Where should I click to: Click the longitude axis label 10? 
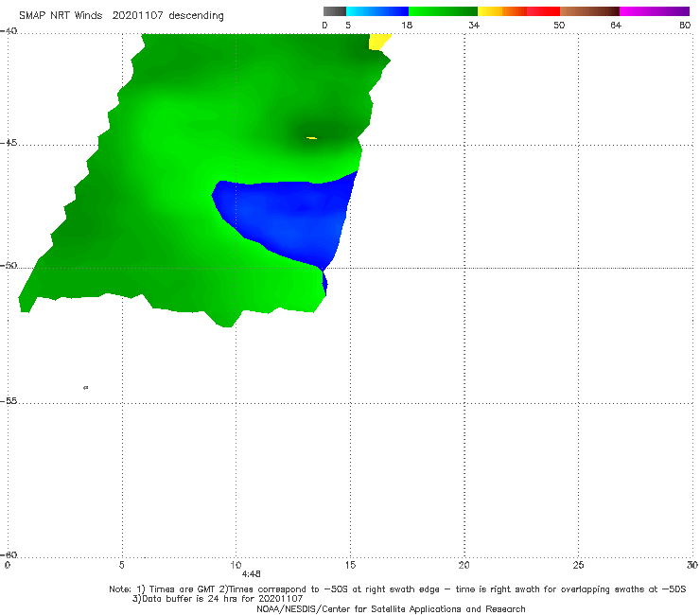(236, 566)
